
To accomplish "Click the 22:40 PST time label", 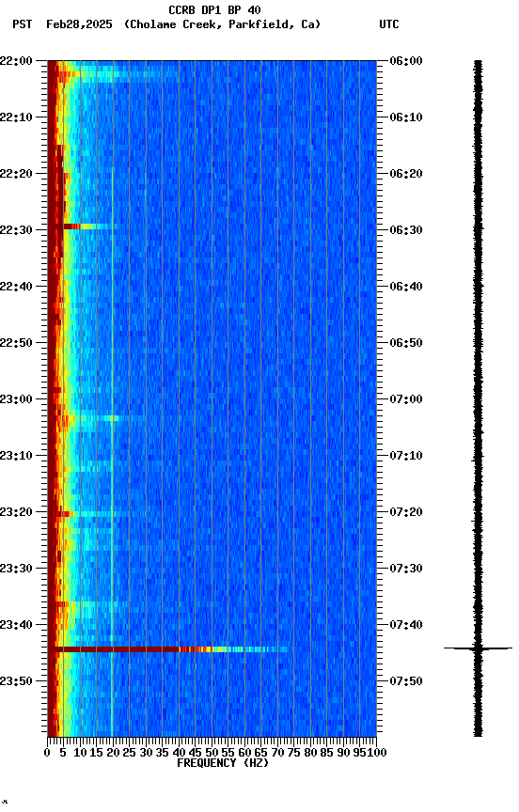I will (x=16, y=287).
